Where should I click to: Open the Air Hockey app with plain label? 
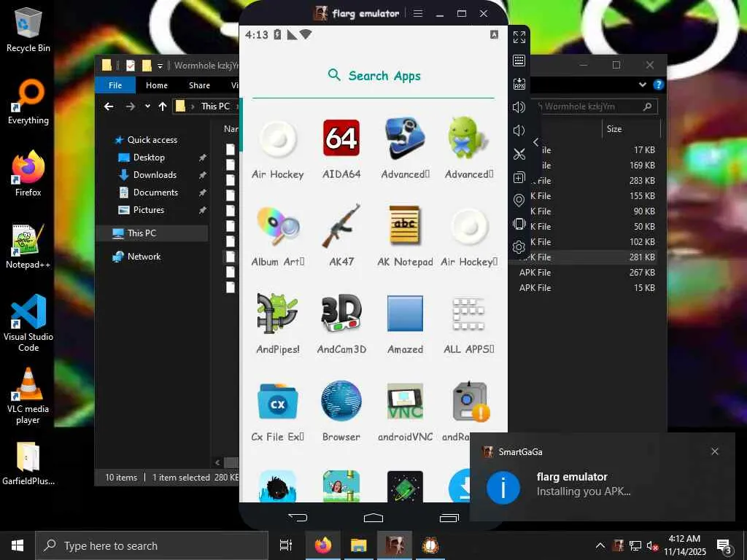click(x=278, y=149)
